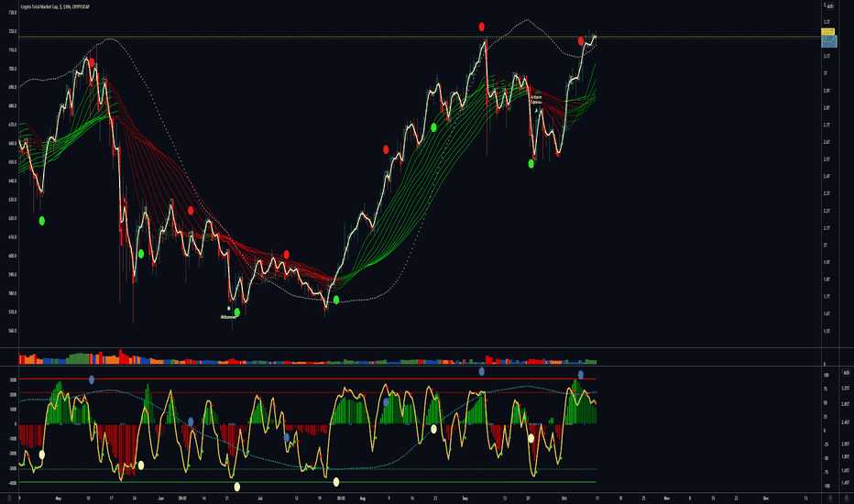This screenshot has width=854, height=504.
Task: Click the Dec label on the time axis
Action: (766, 498)
